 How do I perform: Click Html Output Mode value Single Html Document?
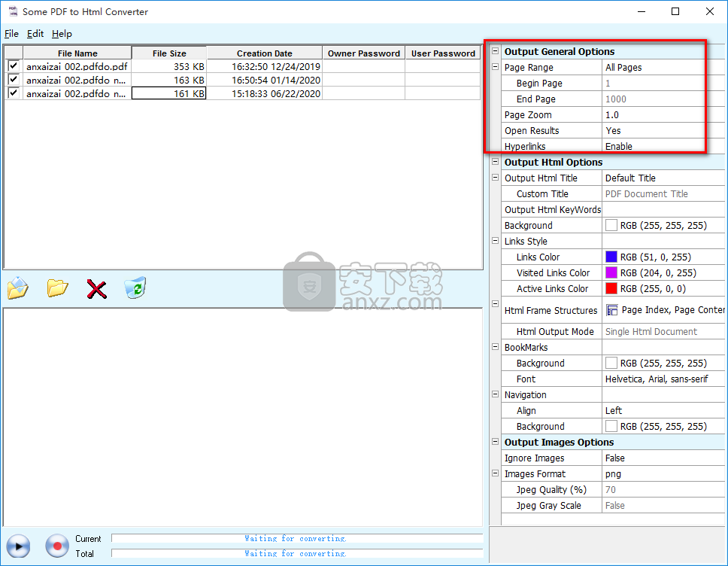click(x=651, y=332)
